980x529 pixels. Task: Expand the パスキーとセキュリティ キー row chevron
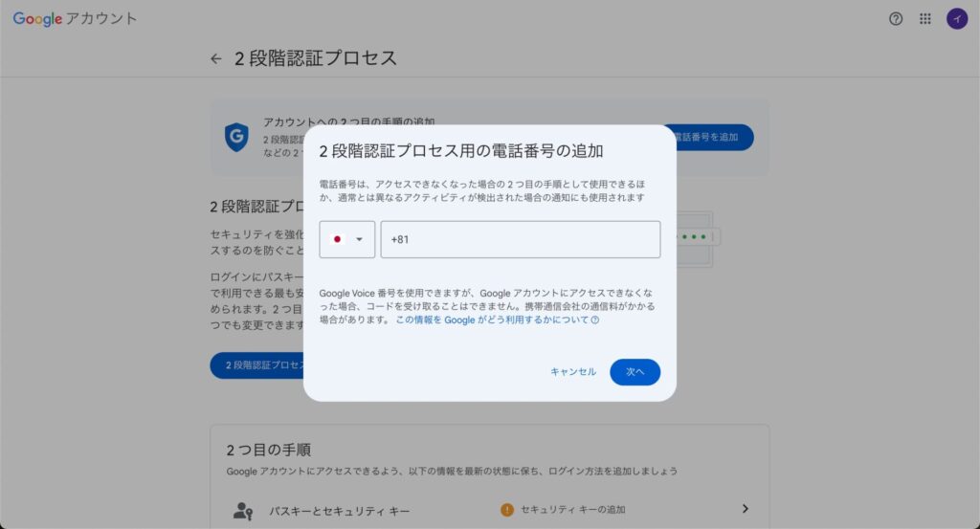[x=745, y=509]
